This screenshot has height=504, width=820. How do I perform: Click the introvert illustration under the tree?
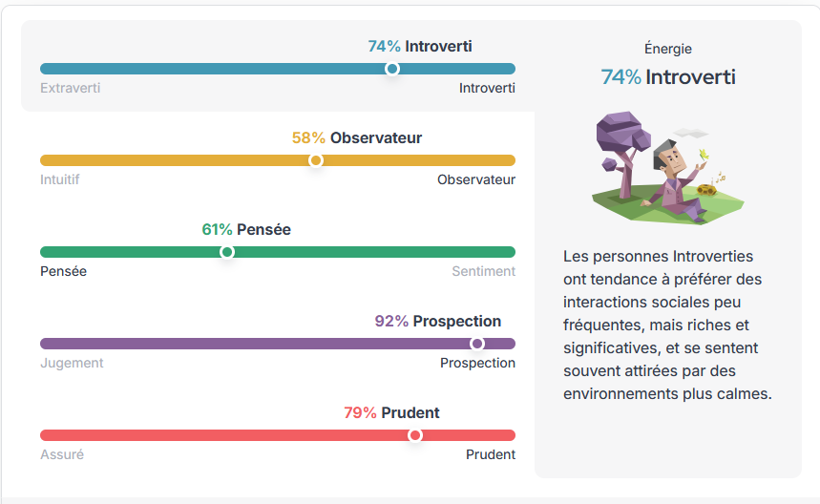pyautogui.click(x=666, y=169)
